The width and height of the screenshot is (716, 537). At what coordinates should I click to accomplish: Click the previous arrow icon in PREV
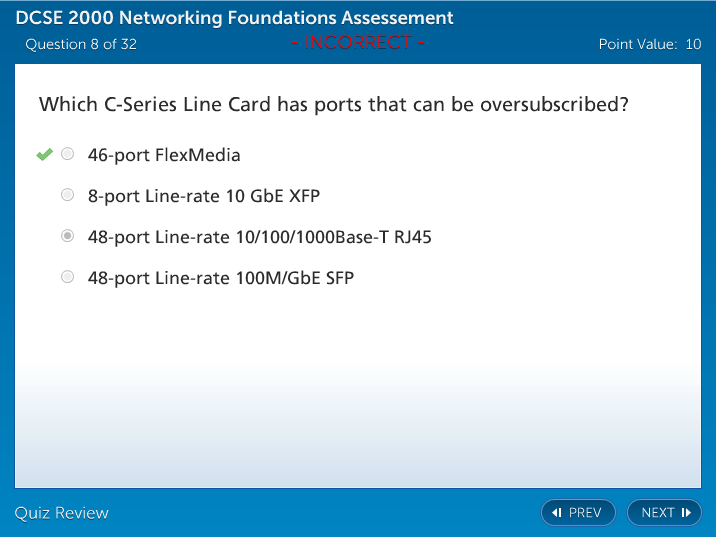click(558, 513)
